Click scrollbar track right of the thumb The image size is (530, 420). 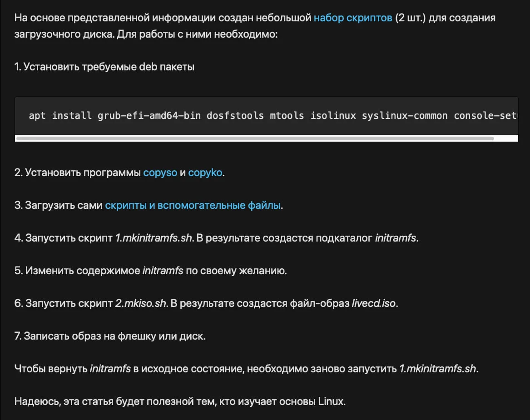[505, 138]
